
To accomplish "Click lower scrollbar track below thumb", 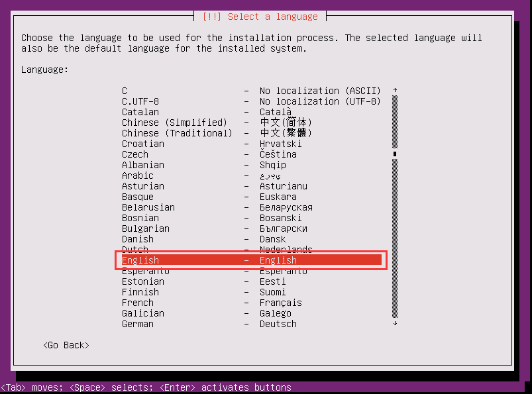I will pos(395,238).
